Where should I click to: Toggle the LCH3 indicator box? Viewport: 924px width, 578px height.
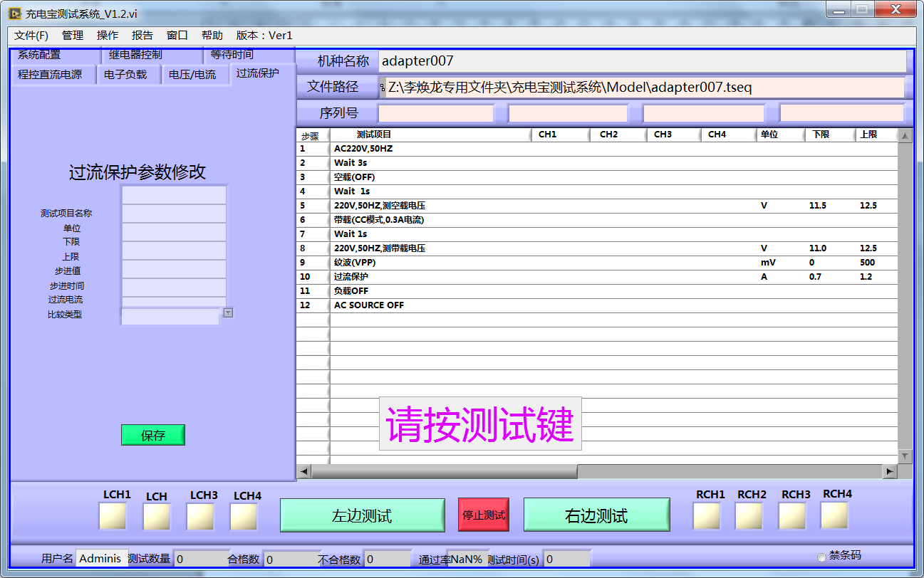coord(200,517)
